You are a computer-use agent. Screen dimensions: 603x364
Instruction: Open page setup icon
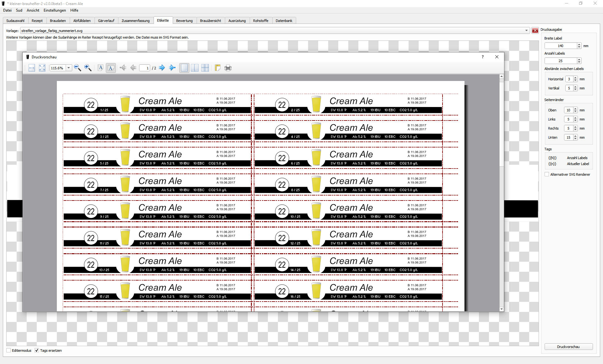point(217,68)
